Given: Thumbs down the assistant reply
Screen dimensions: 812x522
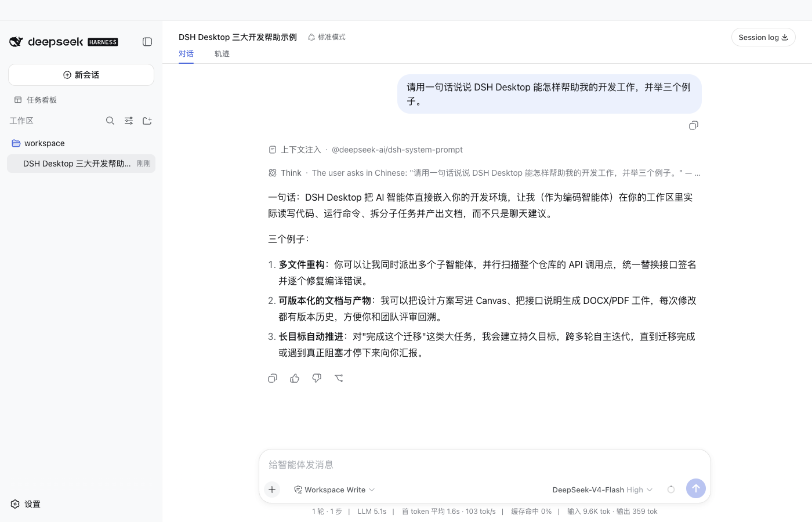Looking at the screenshot, I should (x=317, y=378).
